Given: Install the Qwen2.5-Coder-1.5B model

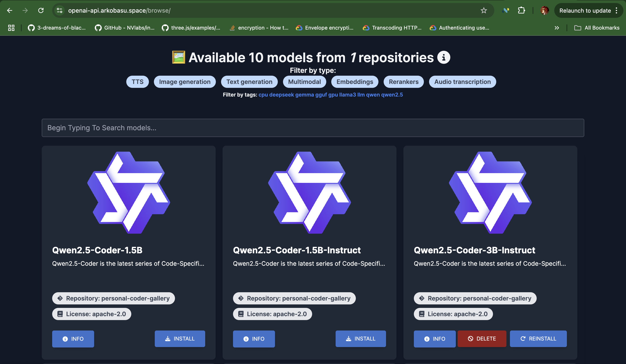Looking at the screenshot, I should 180,339.
